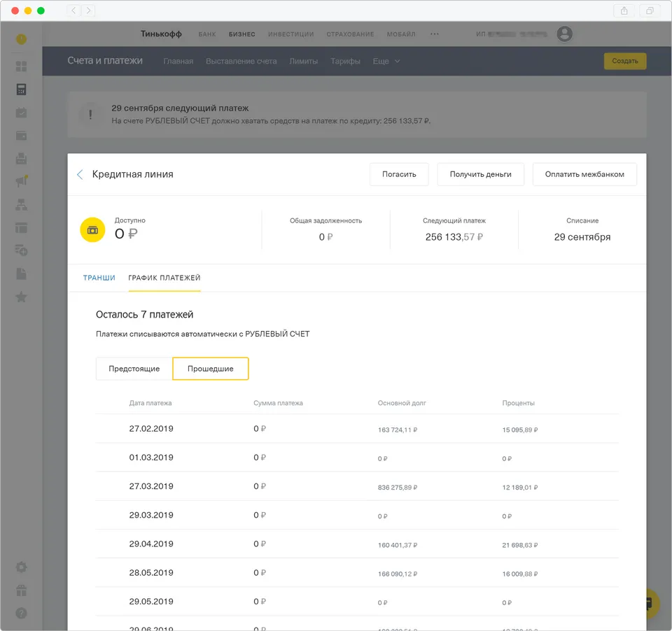Screen dimensions: 672x631
Task: Click the 29.05.2019 payment row date
Action: pyautogui.click(x=151, y=602)
